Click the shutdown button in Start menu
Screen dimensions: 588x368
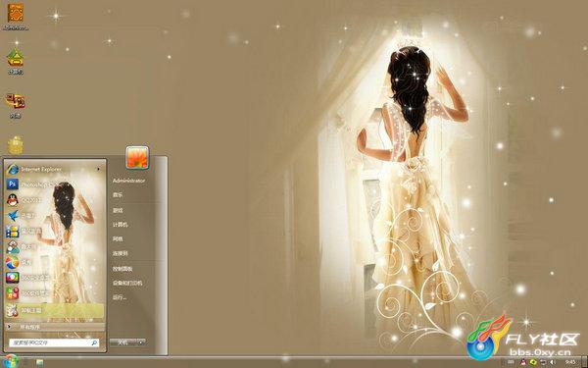point(123,342)
